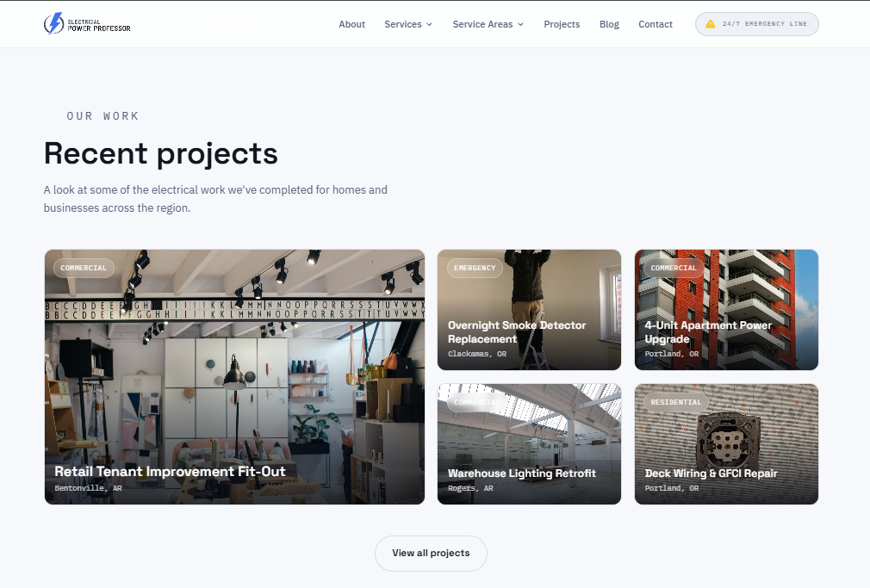Open the Warehouse Lighting Retrofit project title
Image resolution: width=870 pixels, height=588 pixels.
521,473
